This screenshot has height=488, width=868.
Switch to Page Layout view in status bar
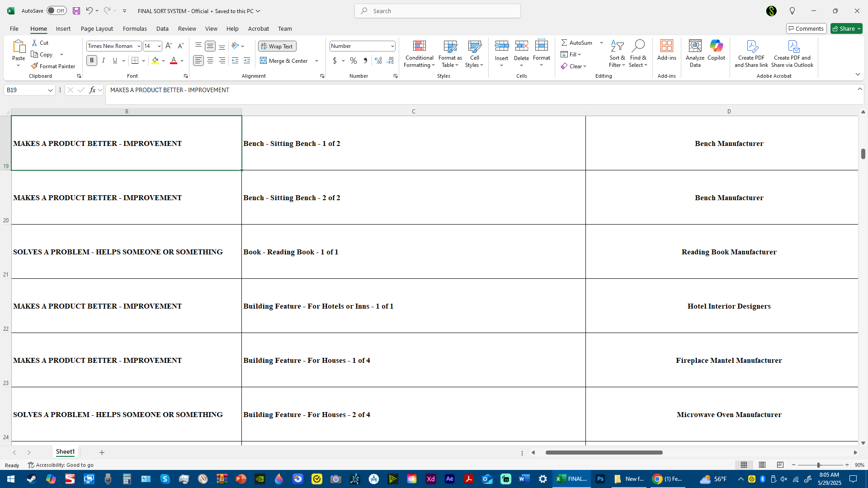pyautogui.click(x=762, y=465)
